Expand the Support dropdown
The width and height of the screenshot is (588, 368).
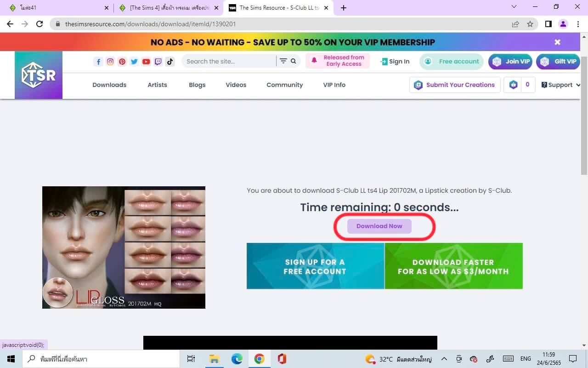tap(561, 85)
